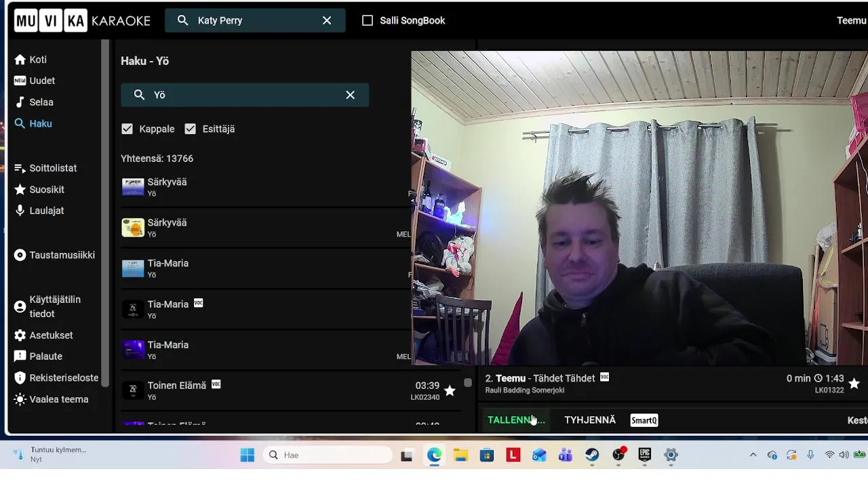
Task: Favorite Toinen Elämä with star icon
Action: [x=450, y=390]
